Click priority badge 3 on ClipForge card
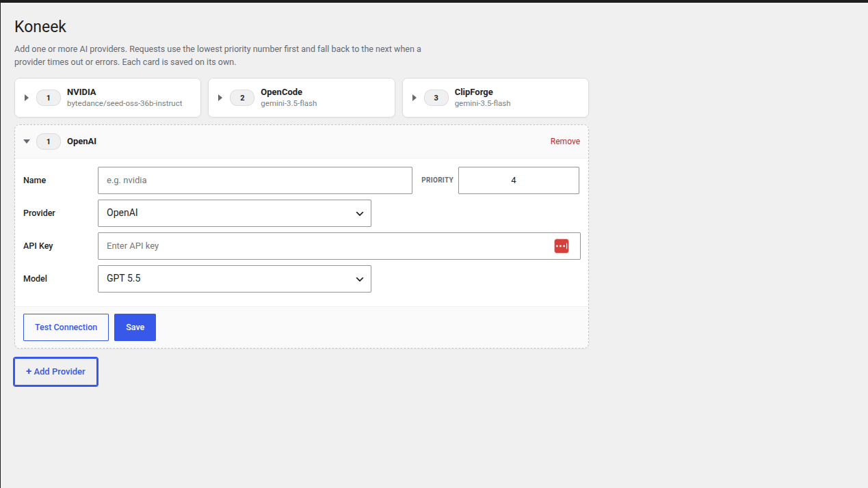 point(436,98)
